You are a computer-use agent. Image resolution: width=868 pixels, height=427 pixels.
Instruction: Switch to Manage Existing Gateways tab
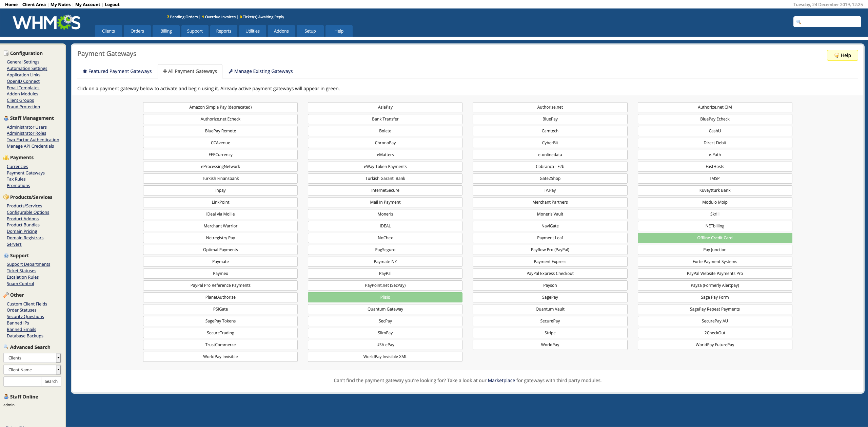pyautogui.click(x=260, y=71)
